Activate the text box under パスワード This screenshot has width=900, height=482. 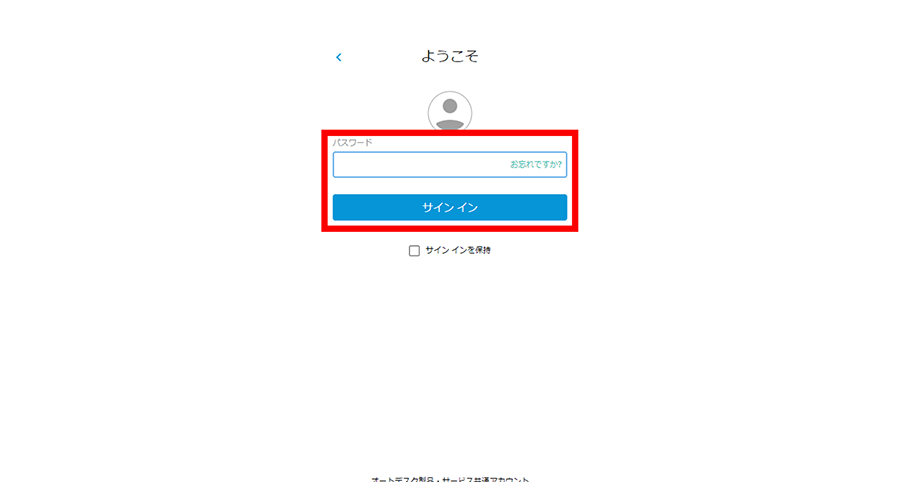pyautogui.click(x=450, y=165)
